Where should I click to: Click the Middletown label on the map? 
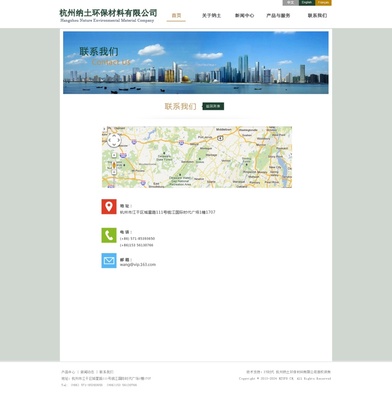[x=224, y=129]
